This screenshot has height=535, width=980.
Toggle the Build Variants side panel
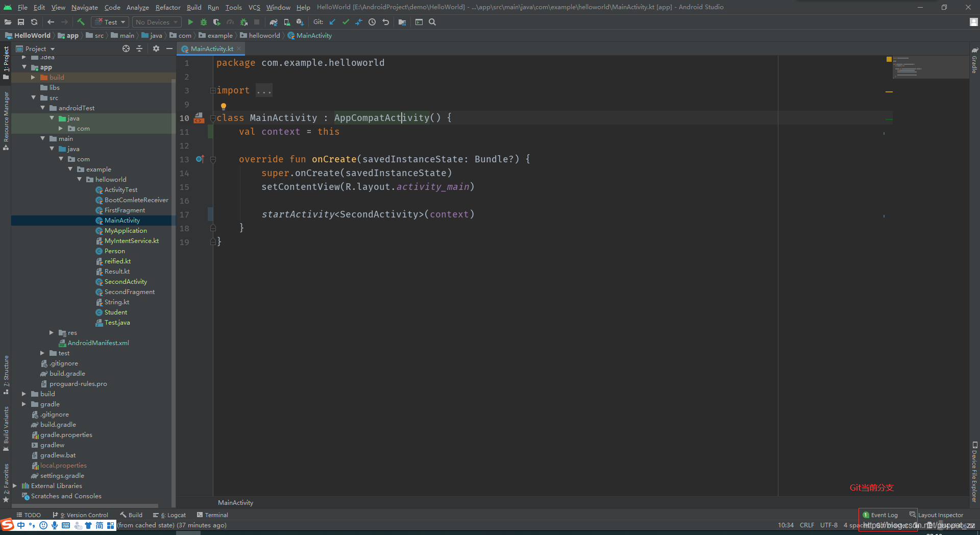click(6, 429)
